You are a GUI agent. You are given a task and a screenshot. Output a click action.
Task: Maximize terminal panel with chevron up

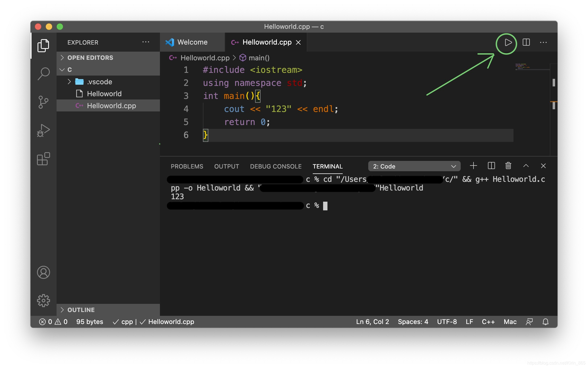(x=526, y=166)
